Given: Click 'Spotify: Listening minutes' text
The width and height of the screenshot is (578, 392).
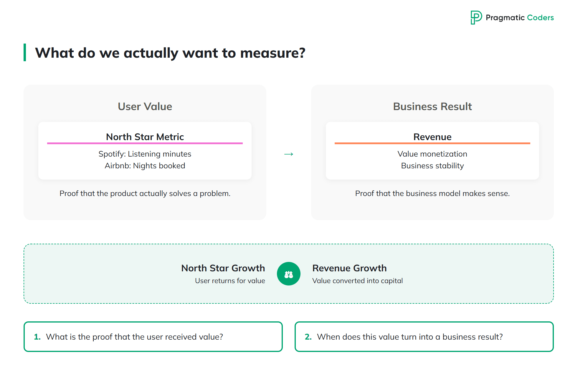Looking at the screenshot, I should point(145,154).
